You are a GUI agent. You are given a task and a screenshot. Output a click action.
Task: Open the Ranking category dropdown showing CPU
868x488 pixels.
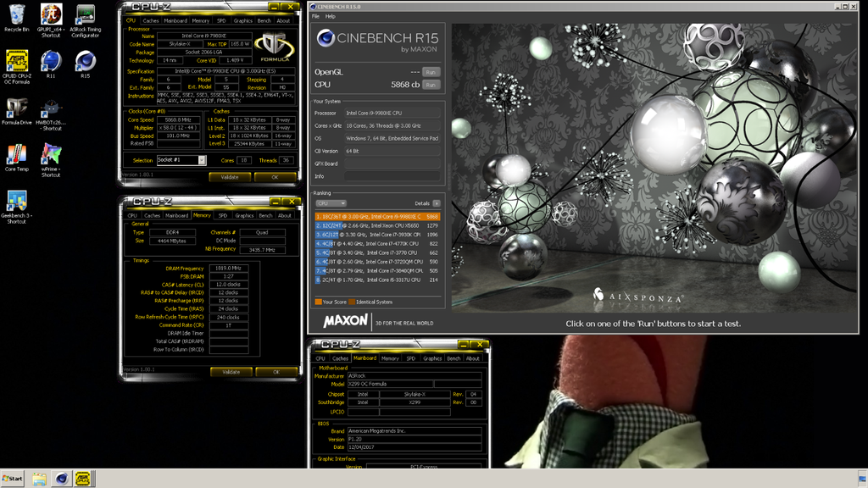(330, 203)
